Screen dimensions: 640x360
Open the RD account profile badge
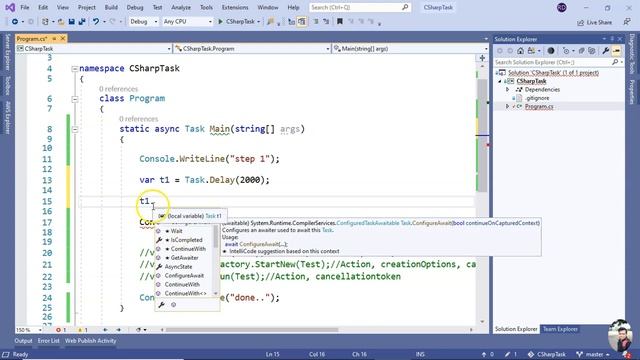[562, 7]
